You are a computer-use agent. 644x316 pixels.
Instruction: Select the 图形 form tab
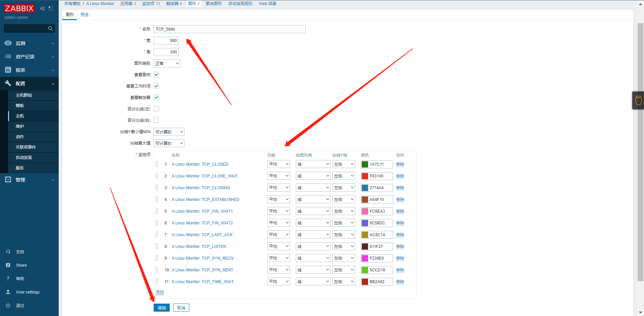(x=70, y=15)
